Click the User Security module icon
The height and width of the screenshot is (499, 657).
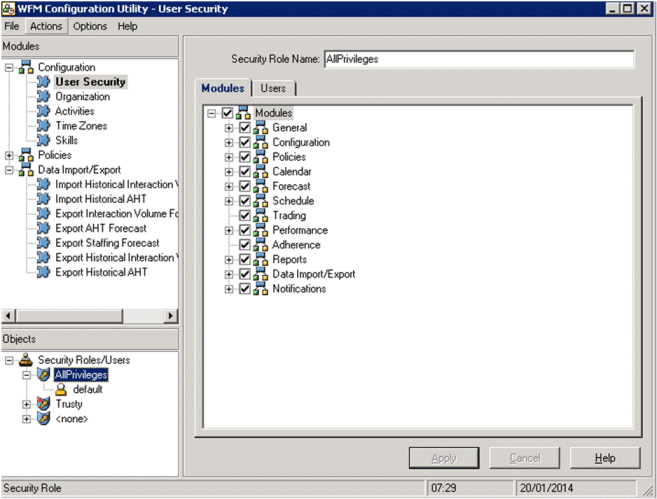(44, 82)
